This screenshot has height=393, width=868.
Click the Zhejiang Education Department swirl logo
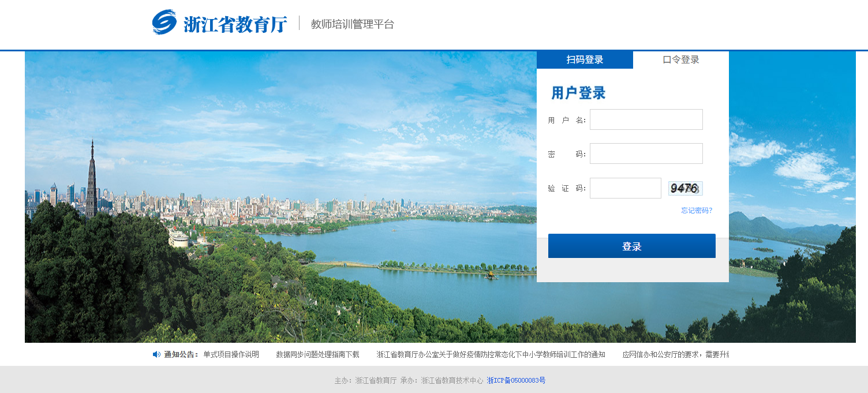(x=164, y=23)
